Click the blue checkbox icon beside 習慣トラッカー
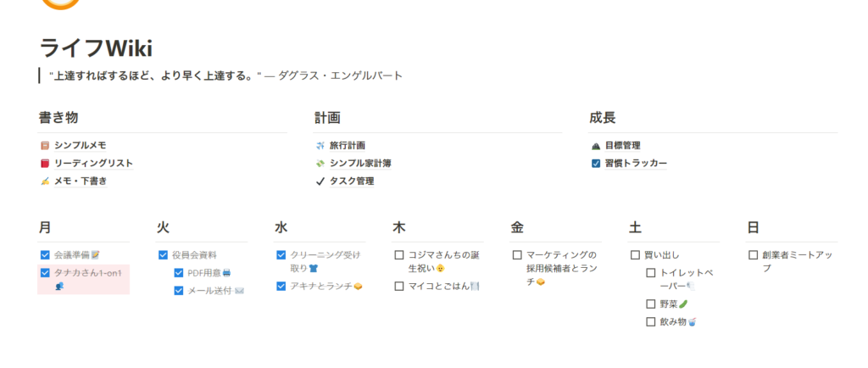The image size is (868, 368). click(x=596, y=164)
